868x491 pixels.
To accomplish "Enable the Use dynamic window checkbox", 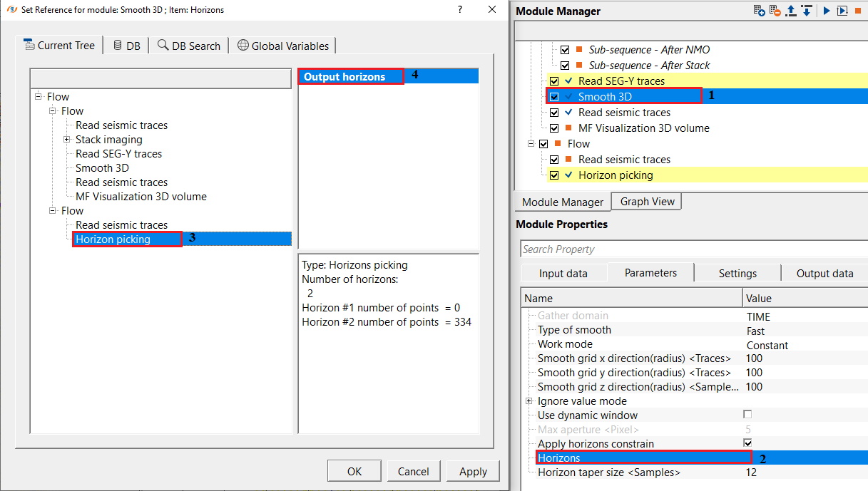I will pos(747,415).
